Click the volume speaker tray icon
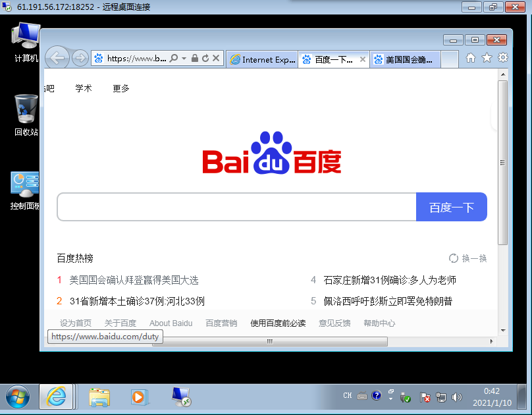 click(457, 397)
